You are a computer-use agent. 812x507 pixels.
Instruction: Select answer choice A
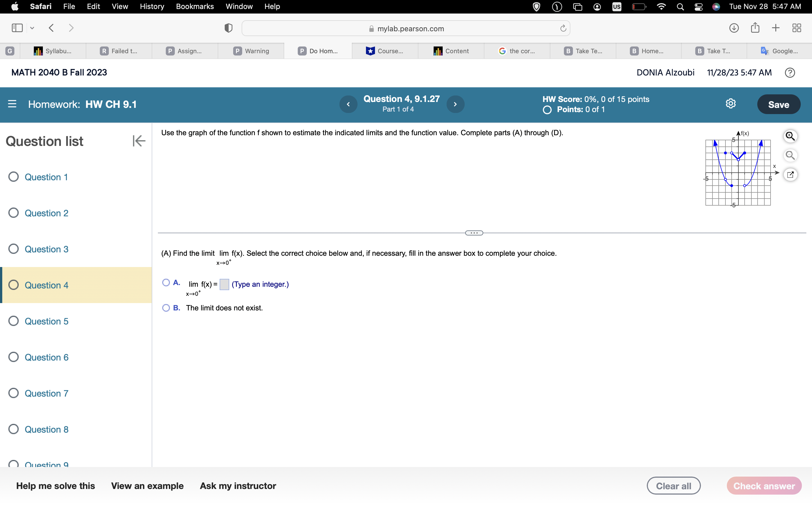click(x=166, y=283)
